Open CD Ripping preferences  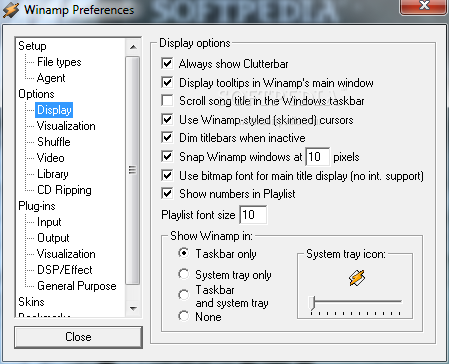coord(64,190)
